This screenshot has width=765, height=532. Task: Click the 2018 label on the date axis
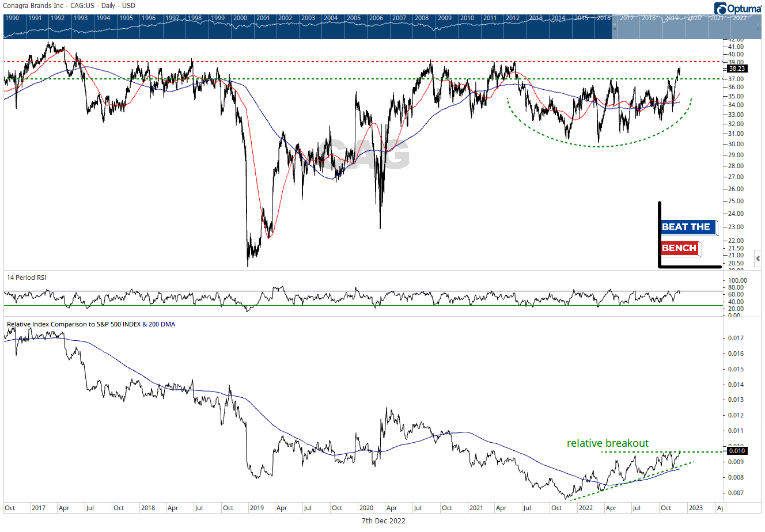point(148,508)
